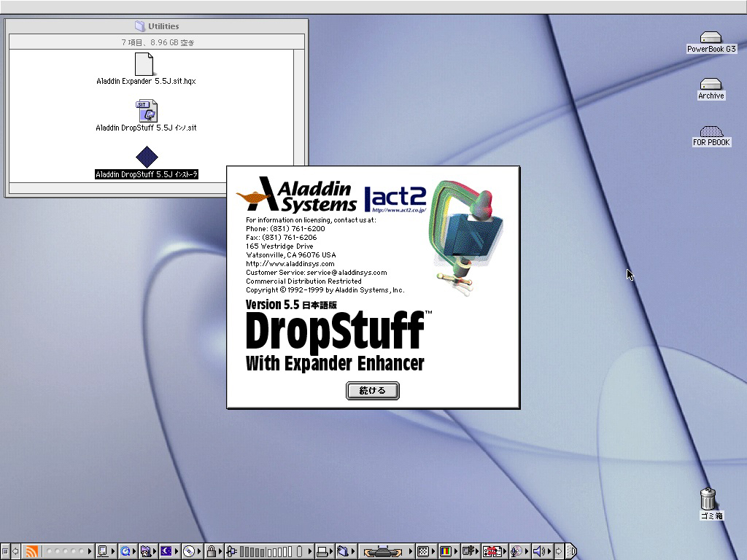Select the DropStuff 5.5J installer diamond icon
This screenshot has height=560, width=747.
(x=146, y=157)
